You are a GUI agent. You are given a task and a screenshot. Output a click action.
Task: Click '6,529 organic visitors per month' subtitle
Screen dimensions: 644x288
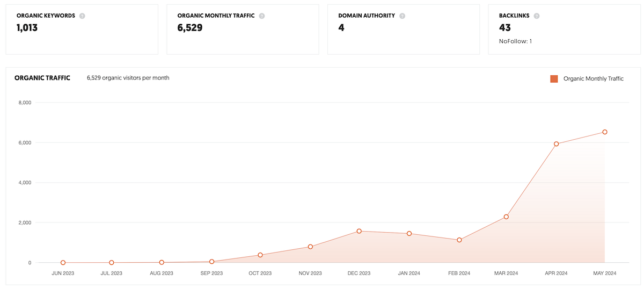pos(128,78)
